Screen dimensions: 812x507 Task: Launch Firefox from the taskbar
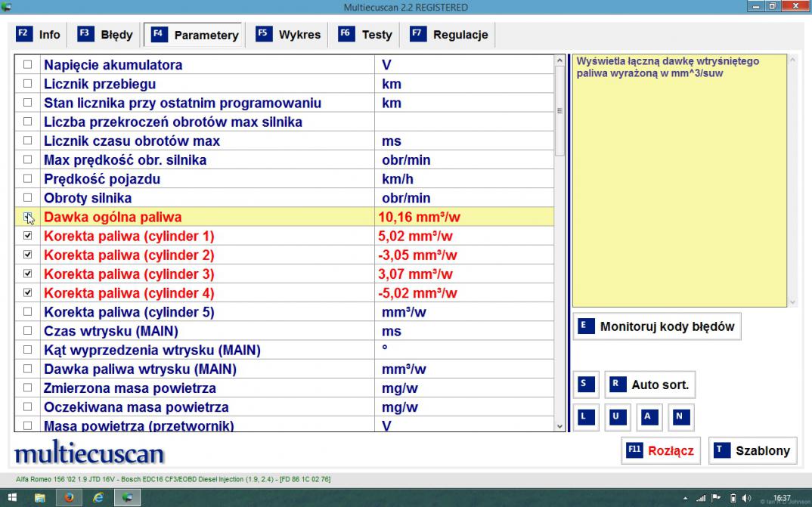[x=69, y=498]
